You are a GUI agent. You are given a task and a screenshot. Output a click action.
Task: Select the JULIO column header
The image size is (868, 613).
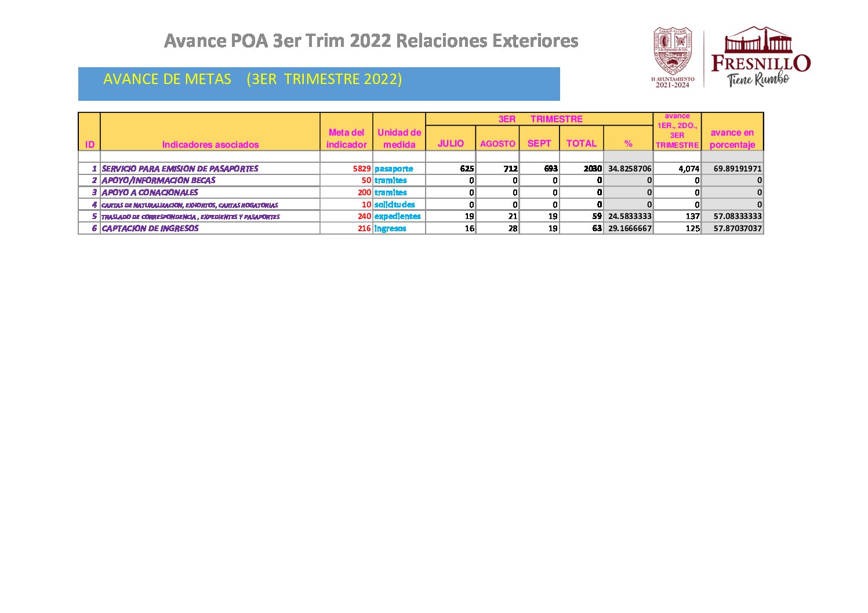tap(451, 143)
